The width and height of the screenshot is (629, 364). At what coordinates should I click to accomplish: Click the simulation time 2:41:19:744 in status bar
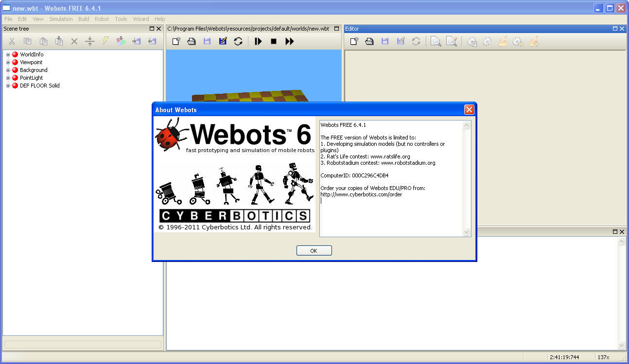click(565, 357)
